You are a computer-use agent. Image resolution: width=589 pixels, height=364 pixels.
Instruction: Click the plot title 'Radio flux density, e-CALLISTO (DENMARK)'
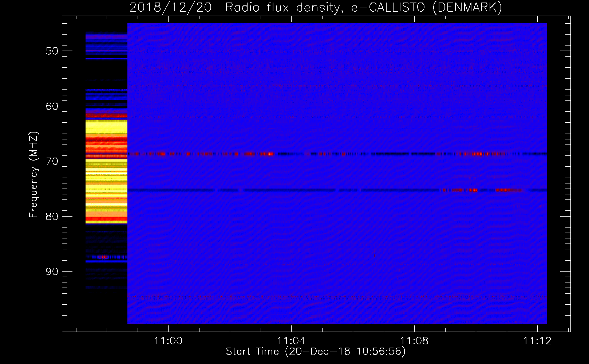363,8
